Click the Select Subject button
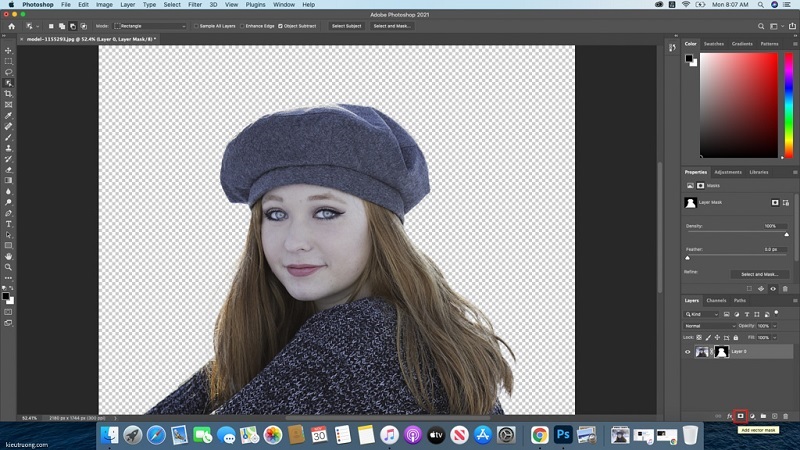This screenshot has width=800, height=450. pos(346,26)
